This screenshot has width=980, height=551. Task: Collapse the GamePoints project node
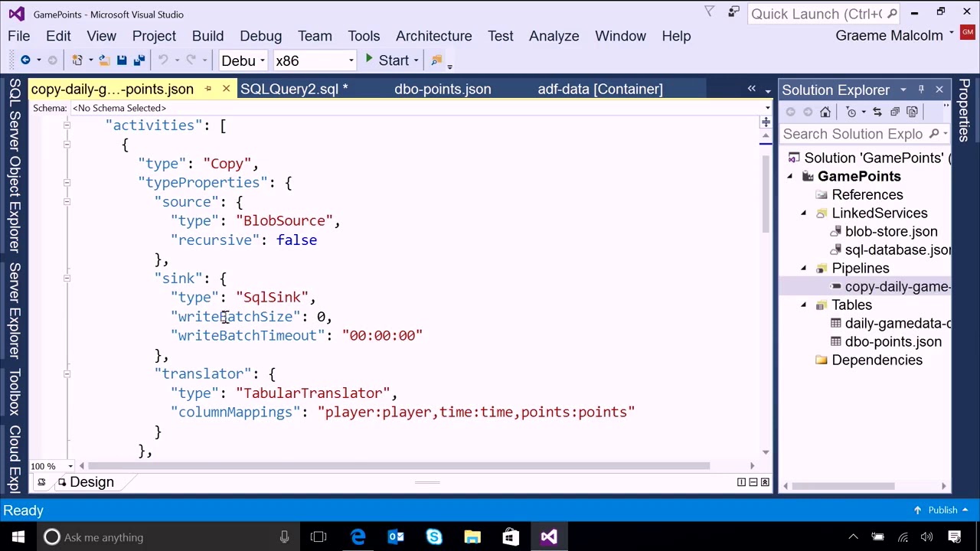tap(790, 177)
